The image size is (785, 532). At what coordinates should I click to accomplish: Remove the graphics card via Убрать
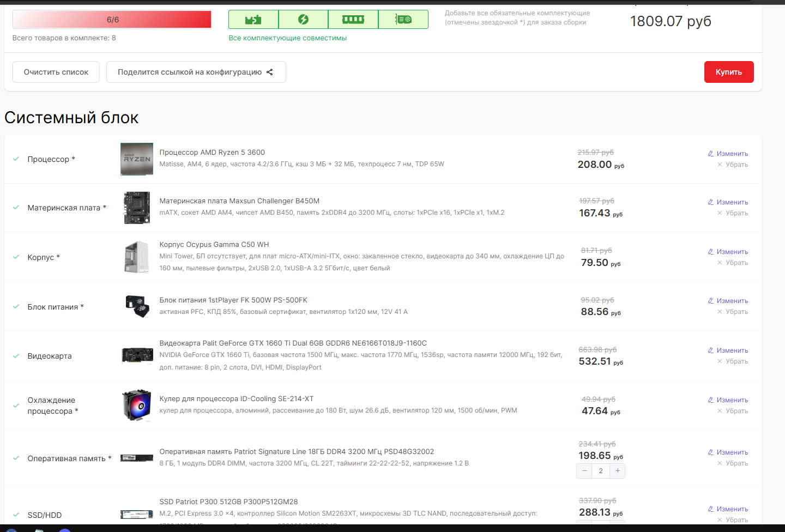733,361
